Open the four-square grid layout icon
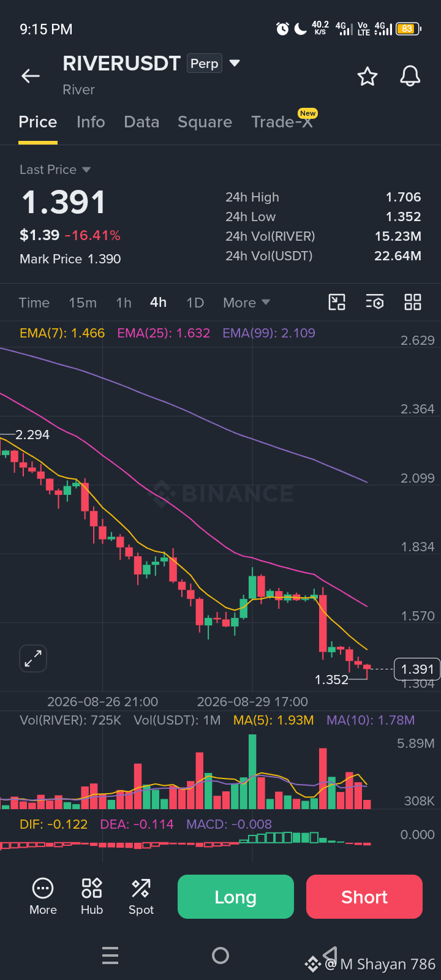This screenshot has height=980, width=441. click(413, 302)
